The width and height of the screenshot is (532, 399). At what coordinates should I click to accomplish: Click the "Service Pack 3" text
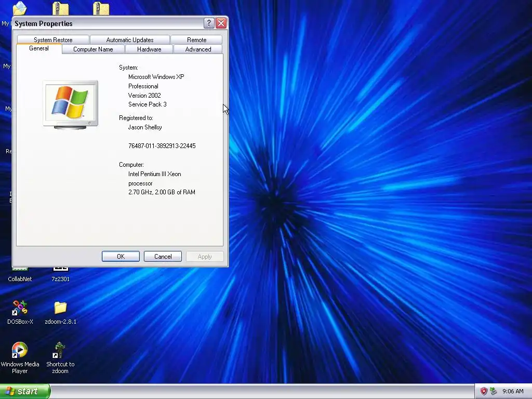tap(147, 104)
